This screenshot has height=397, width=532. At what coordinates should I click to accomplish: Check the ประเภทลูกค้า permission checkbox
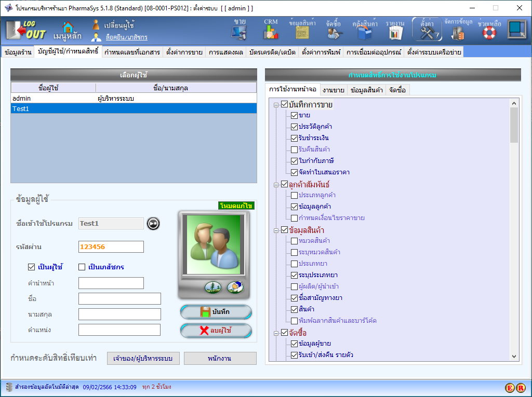click(295, 195)
